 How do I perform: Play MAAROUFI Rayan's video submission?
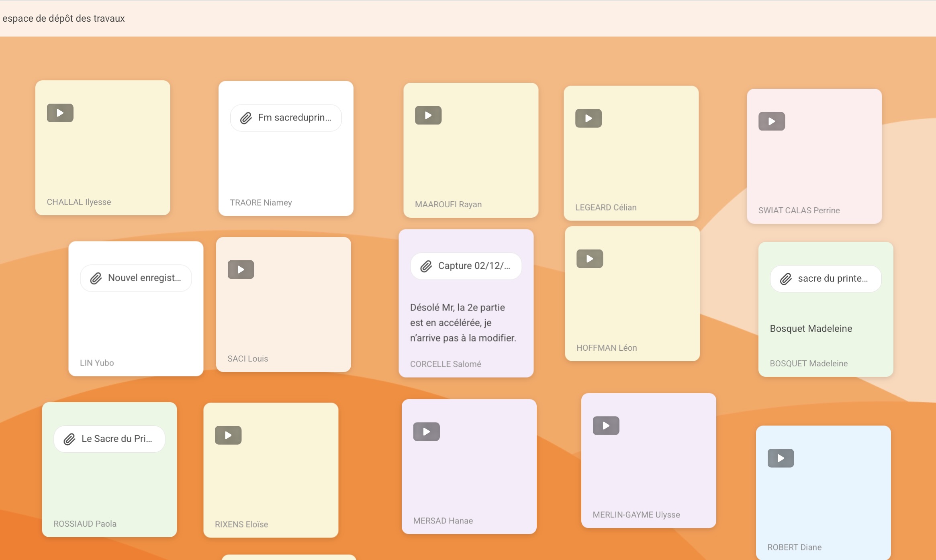[x=428, y=115]
